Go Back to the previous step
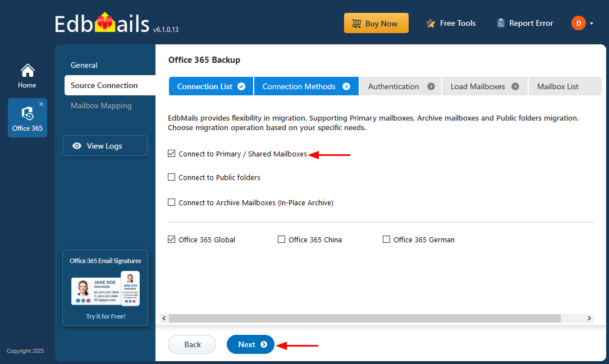 (192, 344)
